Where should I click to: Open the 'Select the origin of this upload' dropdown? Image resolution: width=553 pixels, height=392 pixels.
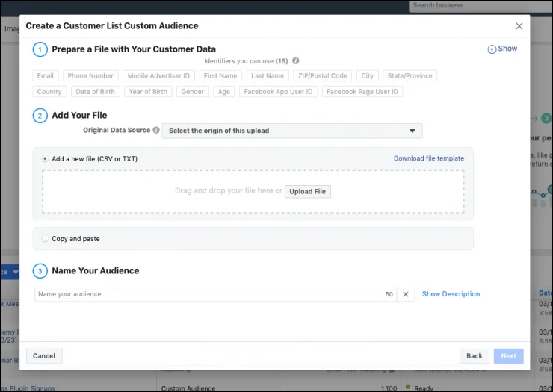point(291,131)
